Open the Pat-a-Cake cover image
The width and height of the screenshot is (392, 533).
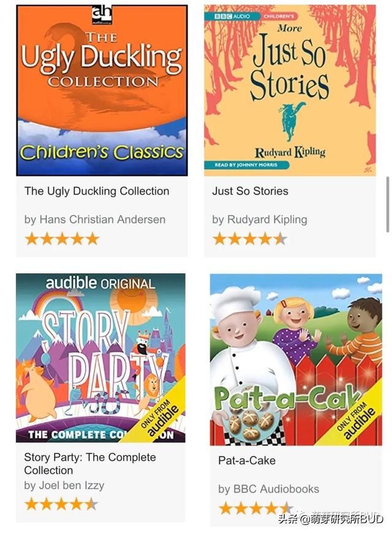click(x=296, y=359)
